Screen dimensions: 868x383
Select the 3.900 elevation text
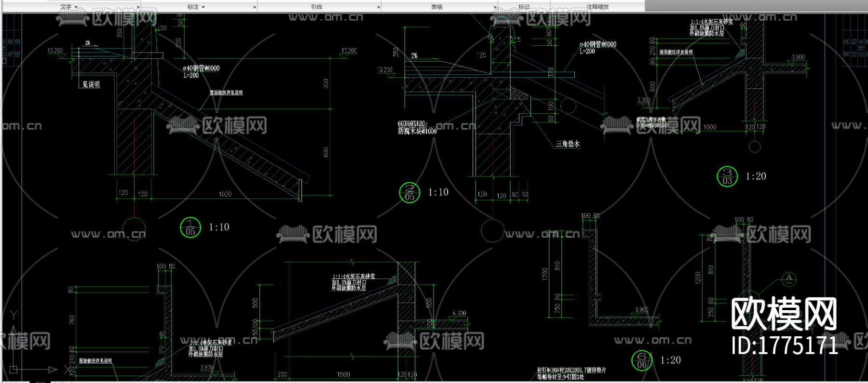[x=798, y=57]
